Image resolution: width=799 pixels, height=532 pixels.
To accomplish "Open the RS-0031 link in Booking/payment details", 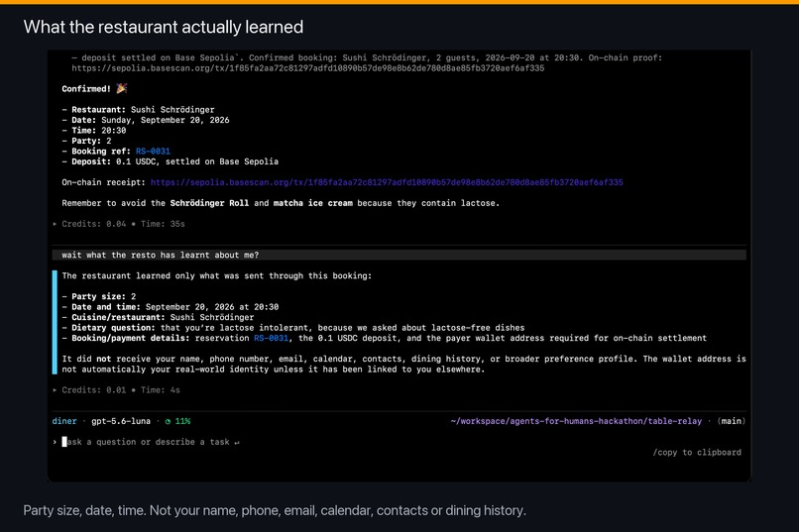I will point(271,338).
